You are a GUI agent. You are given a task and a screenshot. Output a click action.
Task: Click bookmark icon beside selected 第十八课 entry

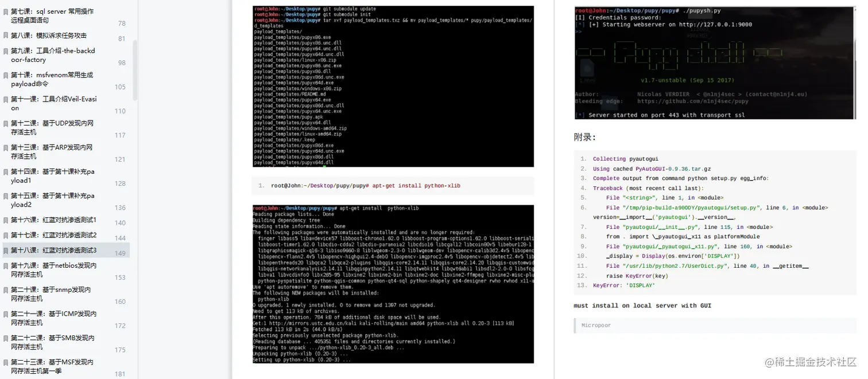pos(6,251)
